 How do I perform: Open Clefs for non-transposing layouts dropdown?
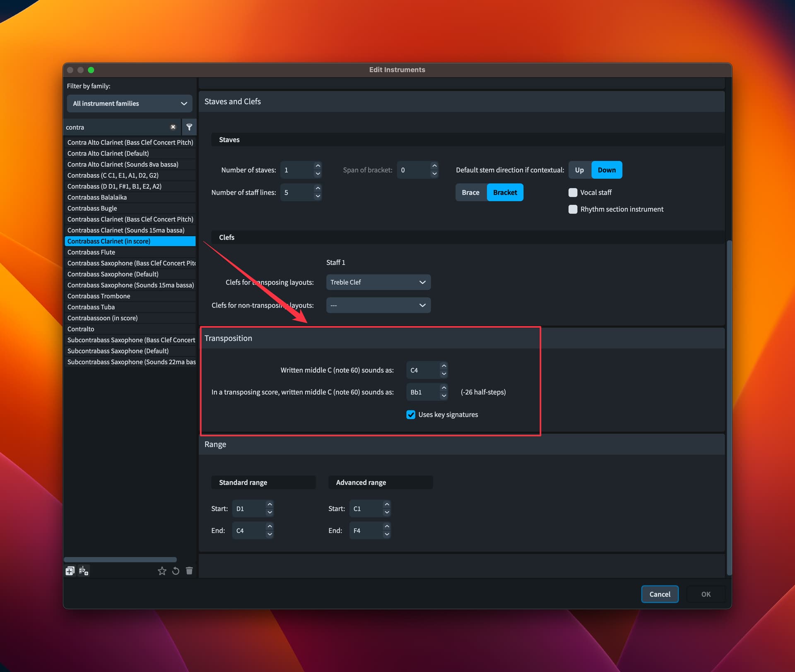click(378, 305)
